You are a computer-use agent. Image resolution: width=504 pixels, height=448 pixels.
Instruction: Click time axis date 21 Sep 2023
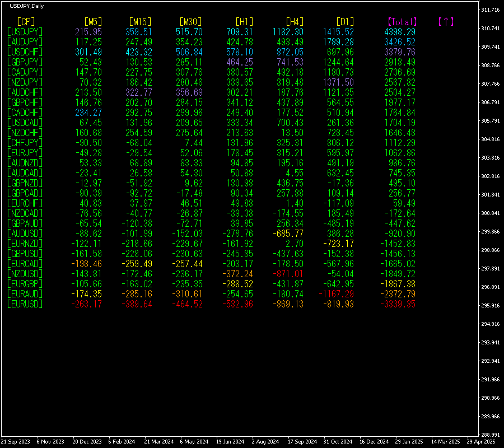16,442
